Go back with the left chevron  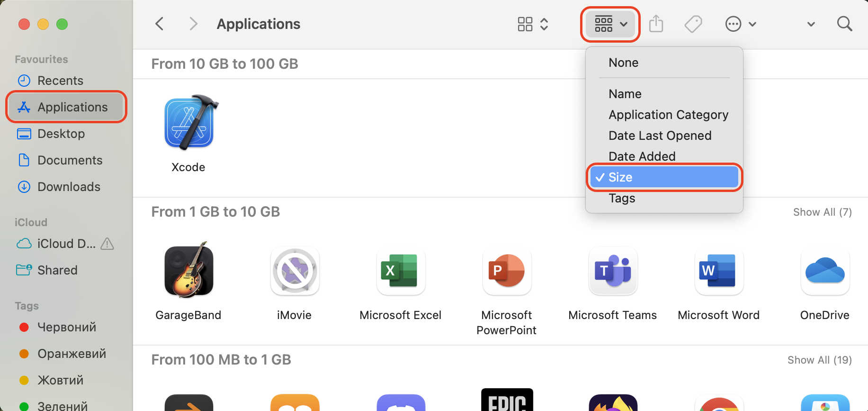[x=160, y=24]
